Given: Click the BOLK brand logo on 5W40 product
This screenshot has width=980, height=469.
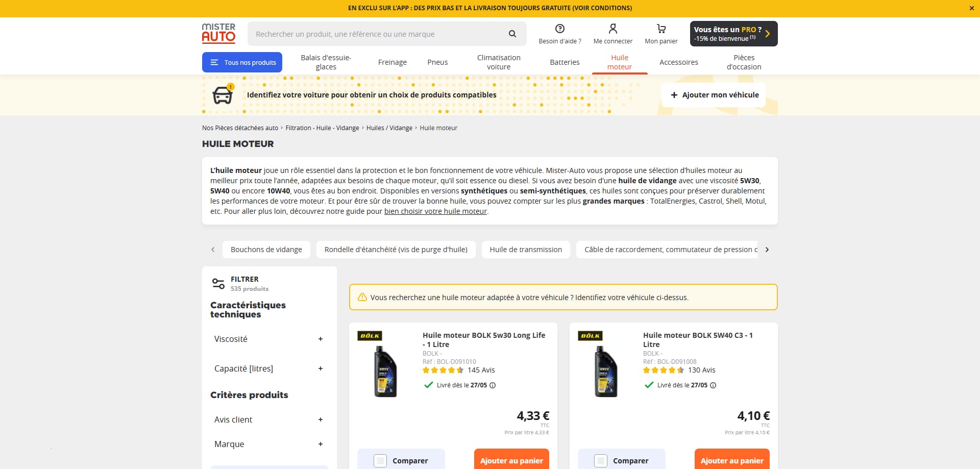Looking at the screenshot, I should (x=590, y=336).
